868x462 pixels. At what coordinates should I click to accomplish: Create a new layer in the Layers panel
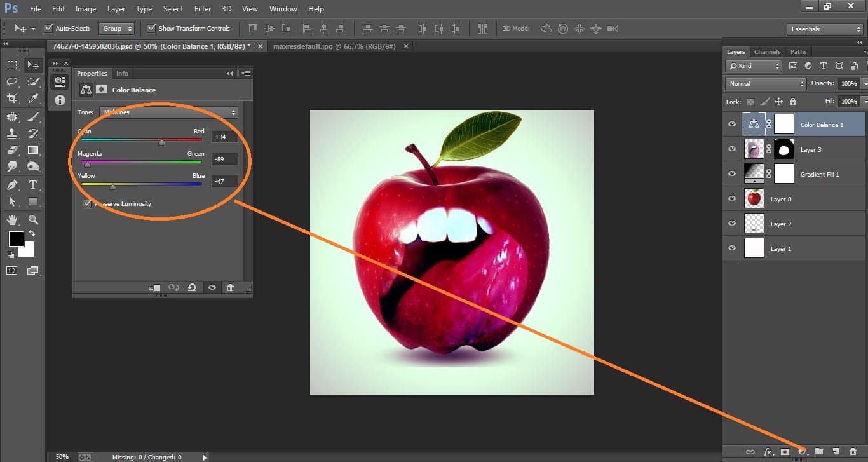(834, 452)
